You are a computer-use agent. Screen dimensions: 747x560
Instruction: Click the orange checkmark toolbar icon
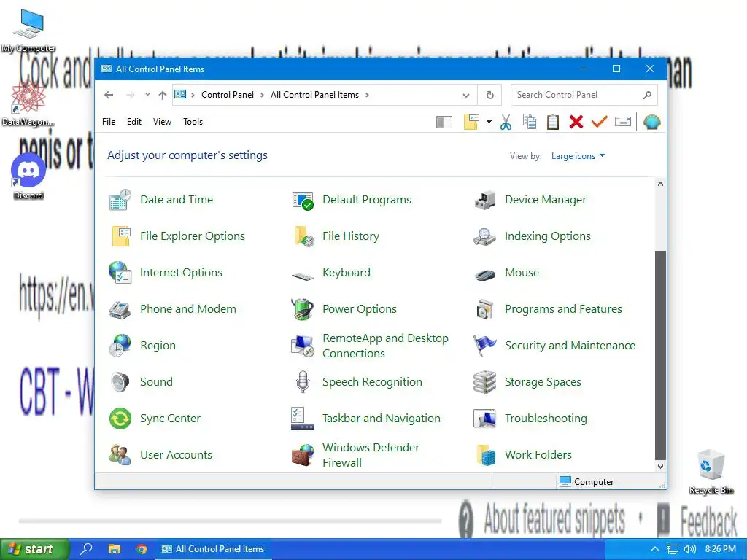click(x=600, y=122)
